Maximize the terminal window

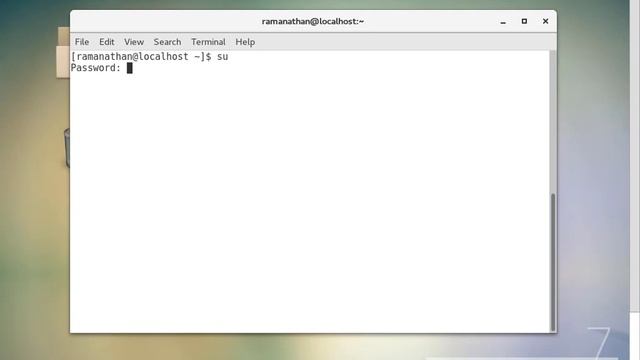(524, 21)
